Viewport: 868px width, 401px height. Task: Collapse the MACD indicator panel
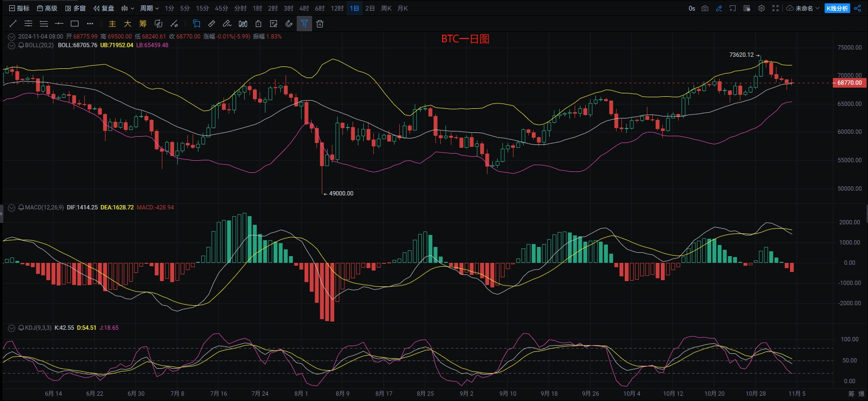click(12, 207)
